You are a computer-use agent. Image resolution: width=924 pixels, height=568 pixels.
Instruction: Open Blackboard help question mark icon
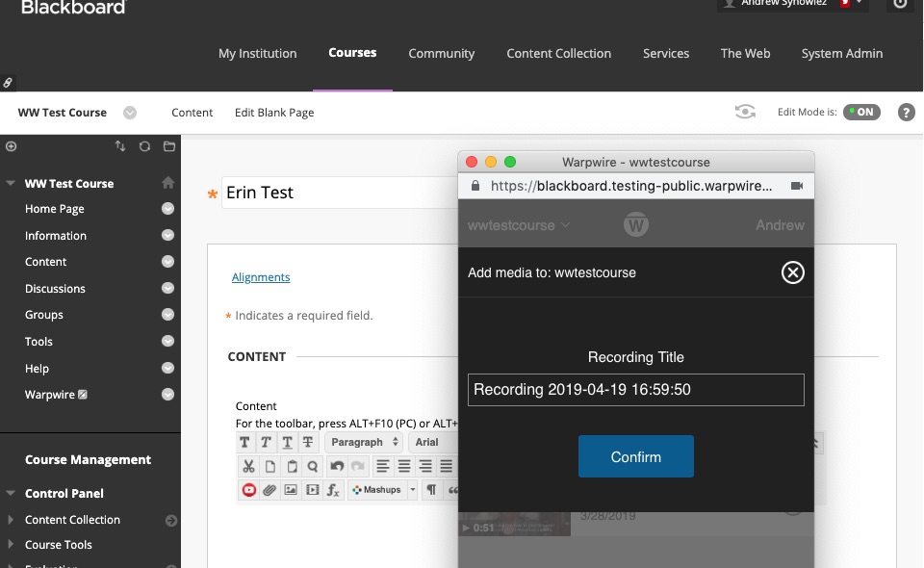(907, 112)
